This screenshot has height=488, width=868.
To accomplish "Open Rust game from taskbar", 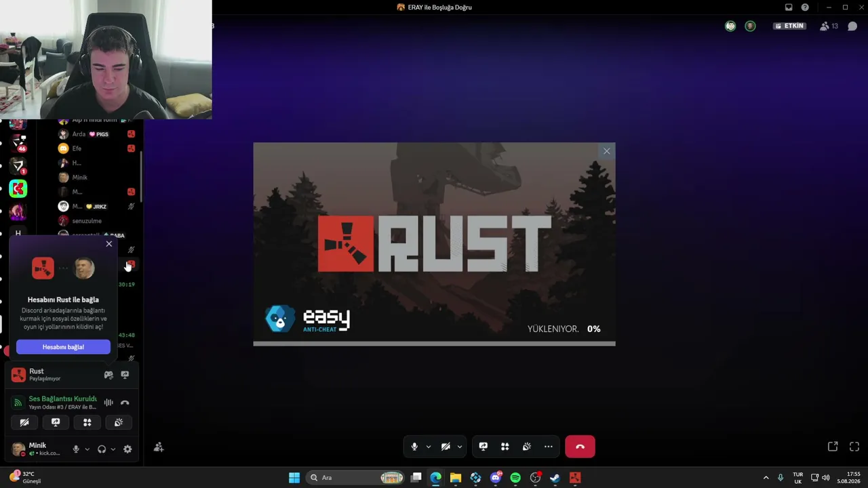I will pos(575,478).
